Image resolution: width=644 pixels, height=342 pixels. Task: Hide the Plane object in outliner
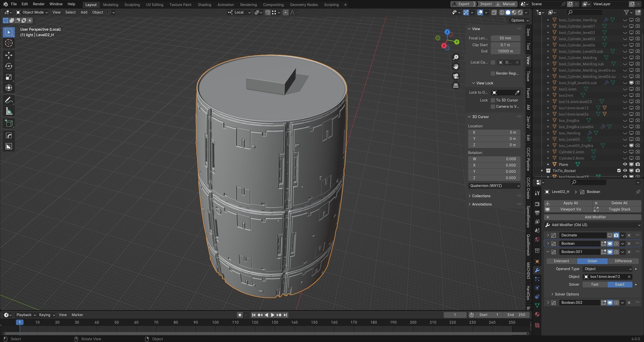pos(625,164)
